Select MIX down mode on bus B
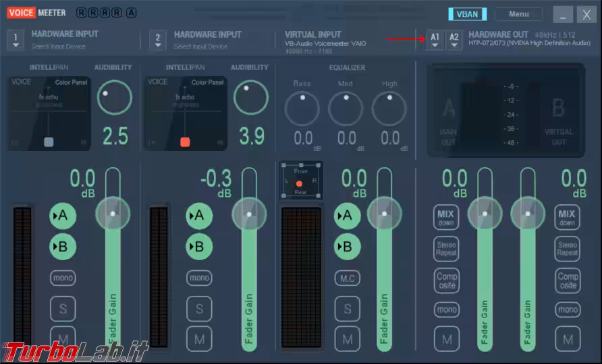This screenshot has height=364, width=602. click(x=567, y=218)
